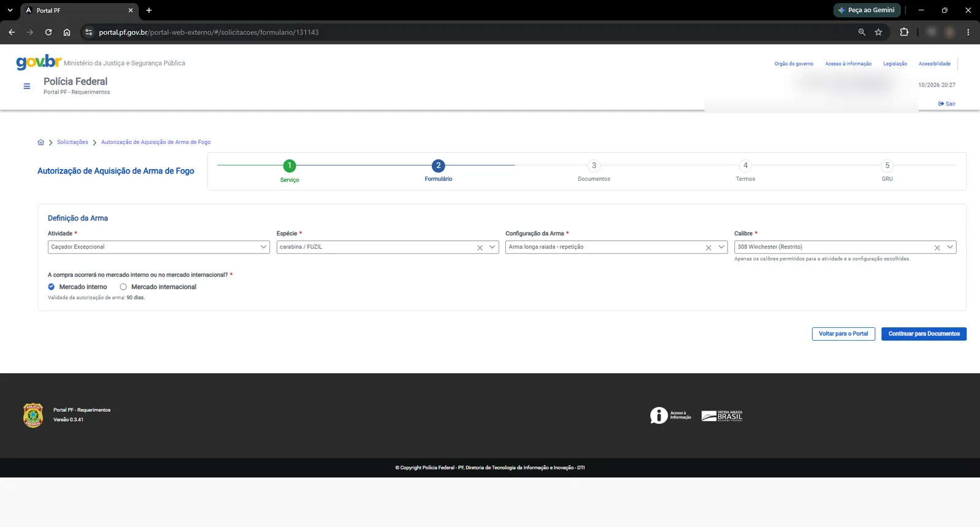Screen dimensions: 980x527
Task: Click the home icon in breadcrumb
Action: (x=41, y=142)
